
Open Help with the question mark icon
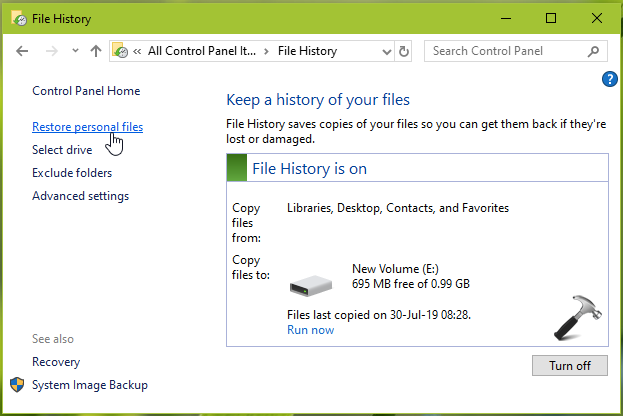coord(609,79)
